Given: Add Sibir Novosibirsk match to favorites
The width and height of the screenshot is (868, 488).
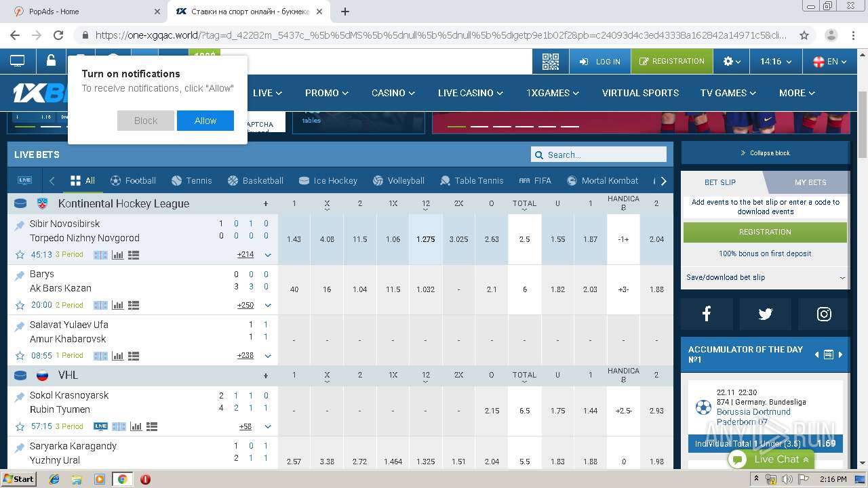Looking at the screenshot, I should (x=20, y=256).
